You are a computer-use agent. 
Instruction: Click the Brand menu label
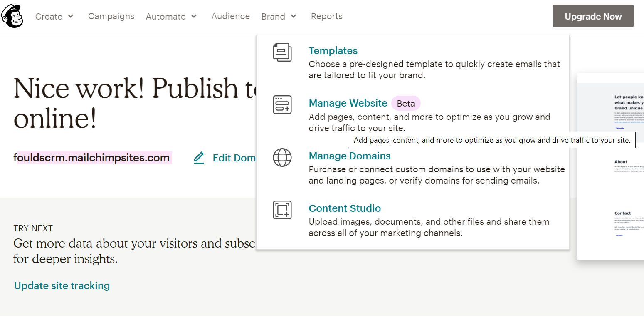273,16
